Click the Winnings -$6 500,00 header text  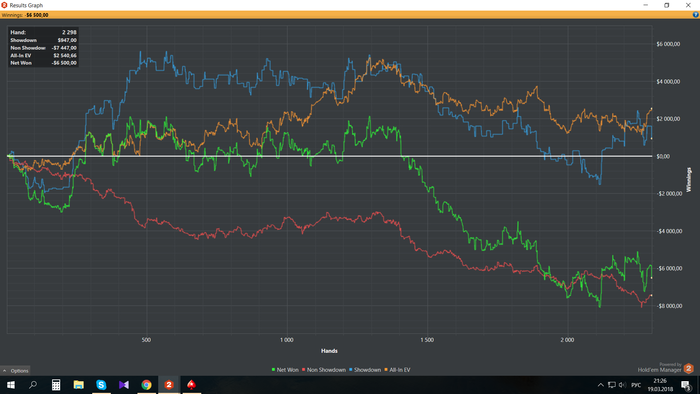25,15
